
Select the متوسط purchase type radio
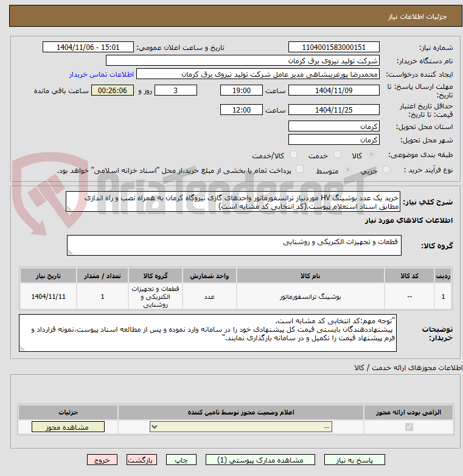(347, 170)
